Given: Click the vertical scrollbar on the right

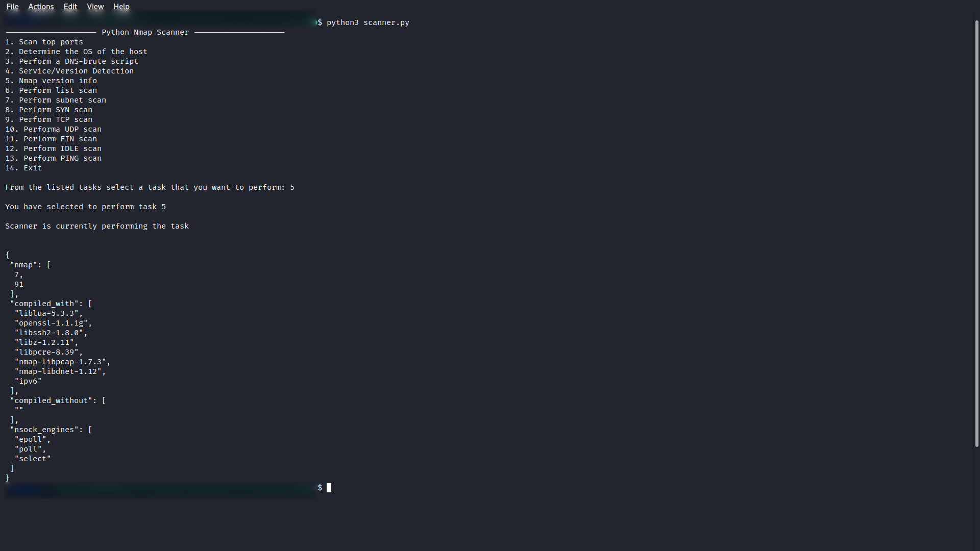Looking at the screenshot, I should tap(976, 234).
